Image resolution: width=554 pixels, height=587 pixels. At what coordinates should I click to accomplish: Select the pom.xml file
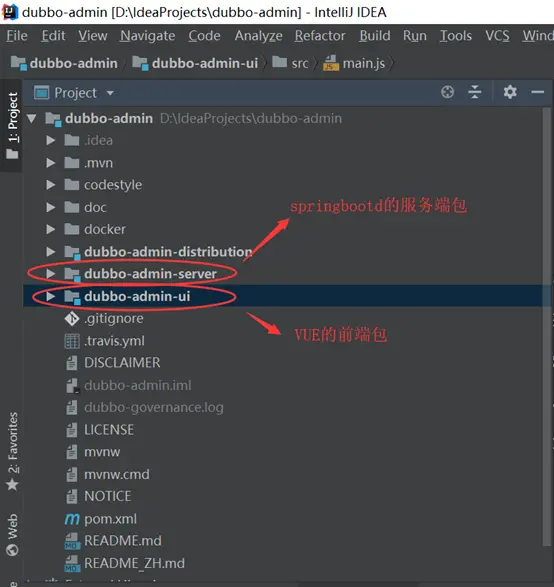coord(110,519)
